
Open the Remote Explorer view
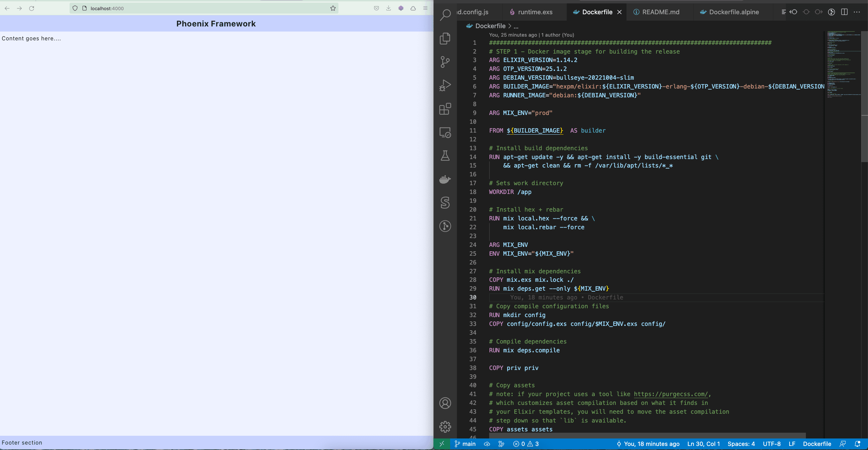click(x=445, y=133)
